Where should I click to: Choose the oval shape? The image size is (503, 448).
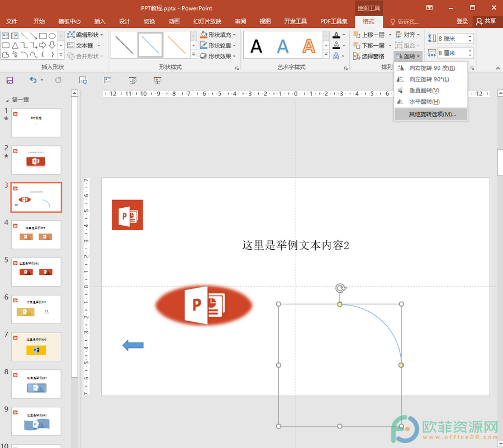52,36
